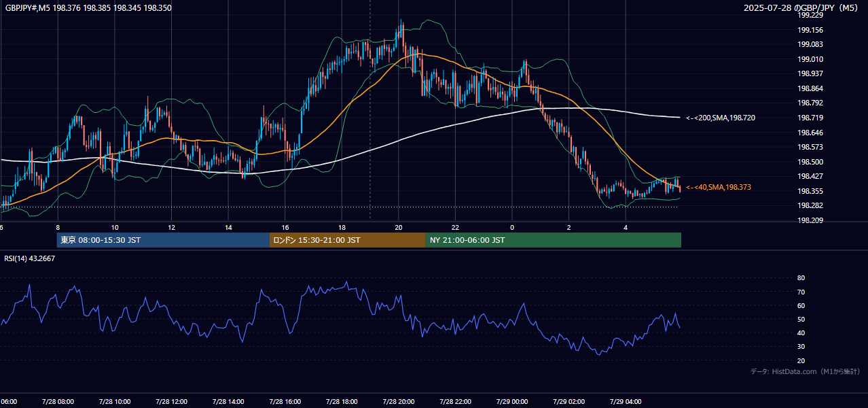Click the 7/28 22:00 date axis label
This screenshot has height=408, width=868.
(x=455, y=401)
